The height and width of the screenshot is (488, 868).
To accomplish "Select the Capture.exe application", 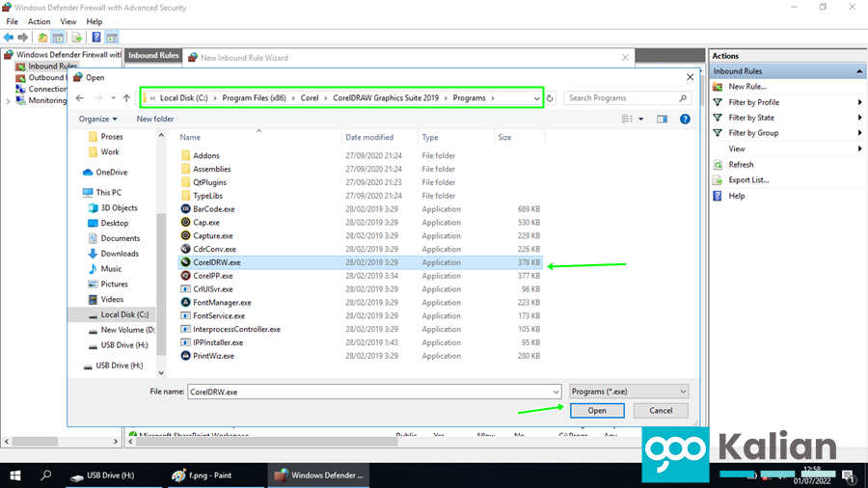I will tap(212, 235).
